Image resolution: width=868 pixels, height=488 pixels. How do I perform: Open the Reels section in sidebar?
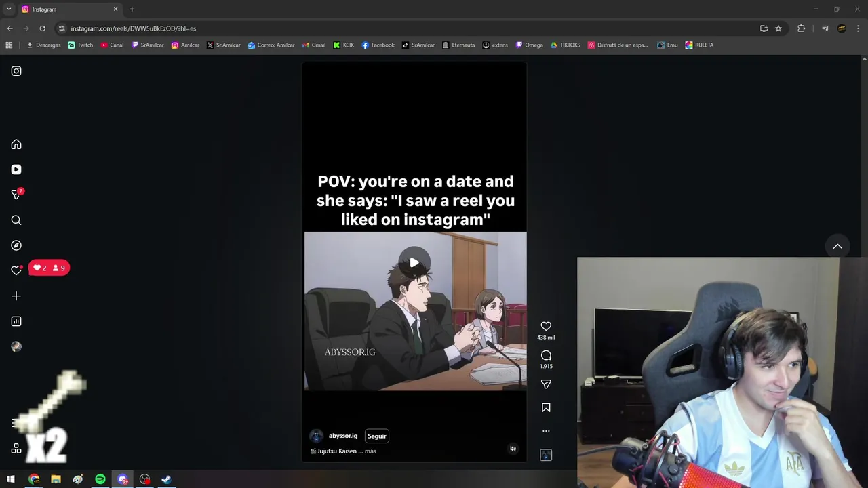coord(16,169)
